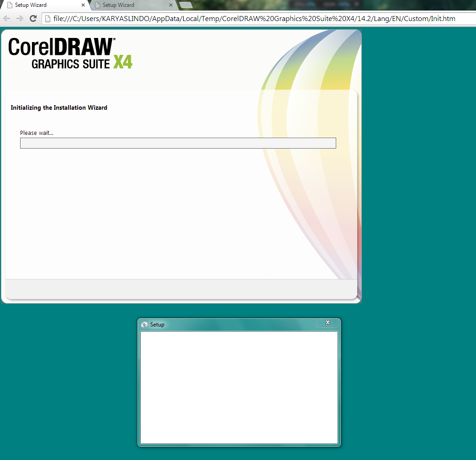Image resolution: width=476 pixels, height=460 pixels.
Task: Reload the current page
Action: pos(33,19)
